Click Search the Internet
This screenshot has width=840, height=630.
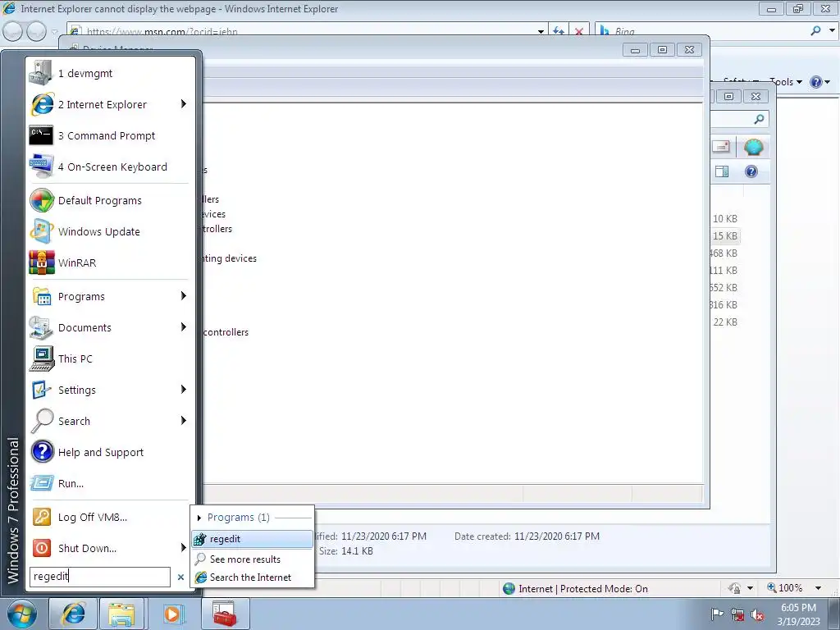[252, 577]
